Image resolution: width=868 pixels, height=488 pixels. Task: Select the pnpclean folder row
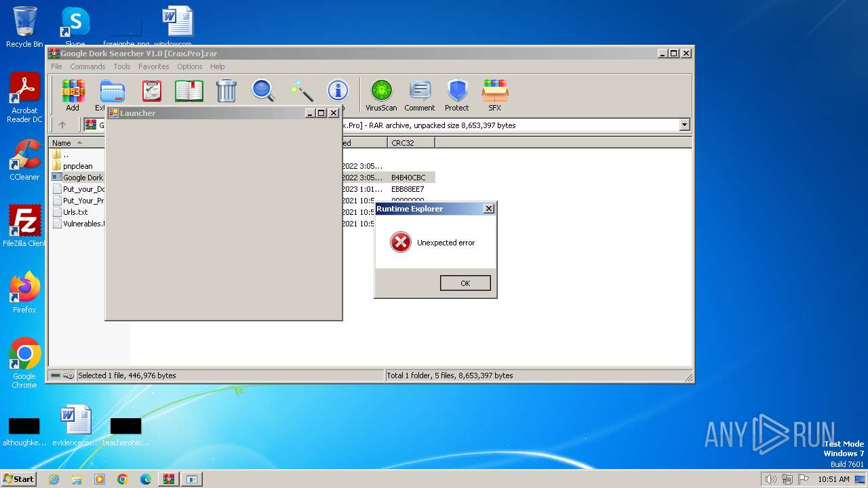coord(77,166)
